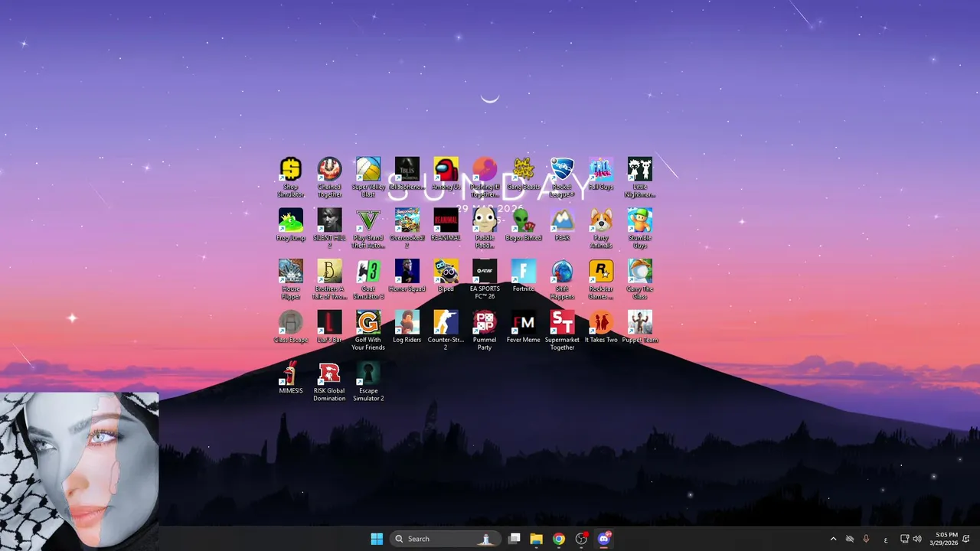Screen dimensions: 980x551
Task: Select the House Flipper icon
Action: coord(291,280)
